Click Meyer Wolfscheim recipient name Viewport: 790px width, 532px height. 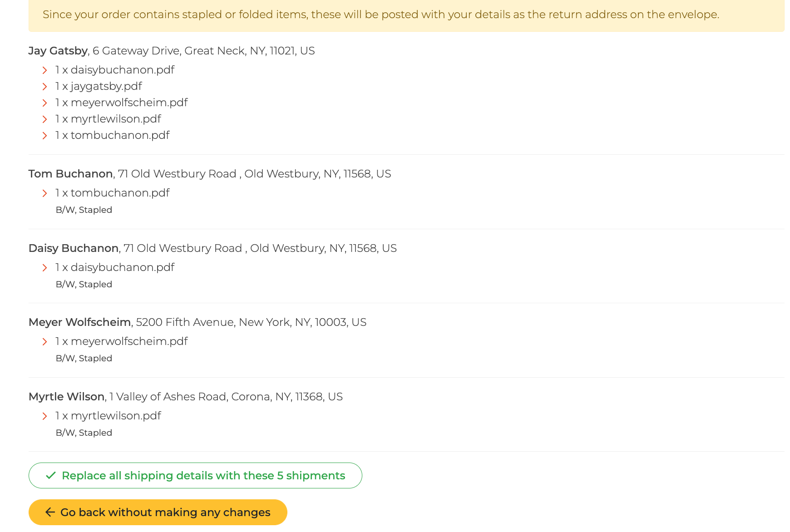tap(80, 322)
